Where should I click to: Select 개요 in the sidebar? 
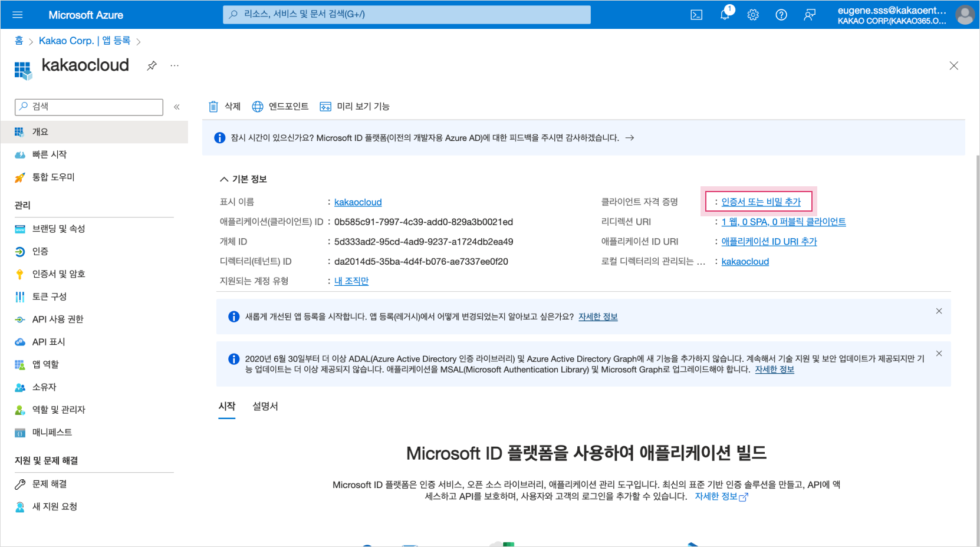pos(94,132)
